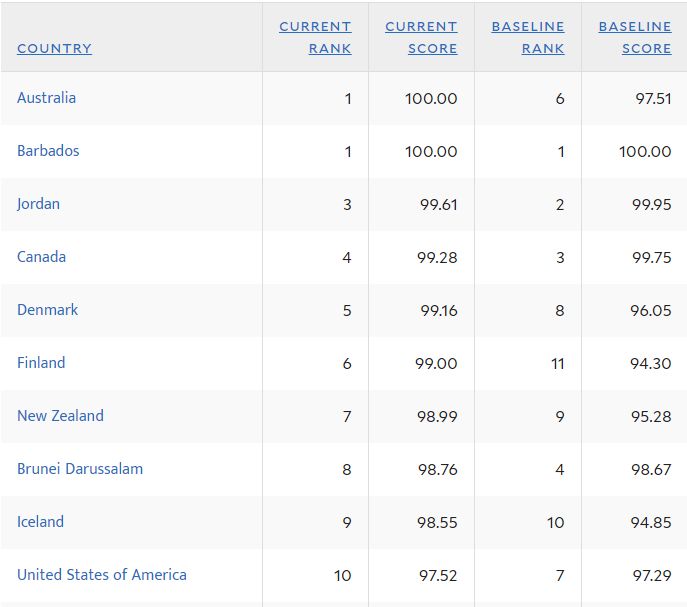Select Australia's baseline score 97.51

coord(653,99)
